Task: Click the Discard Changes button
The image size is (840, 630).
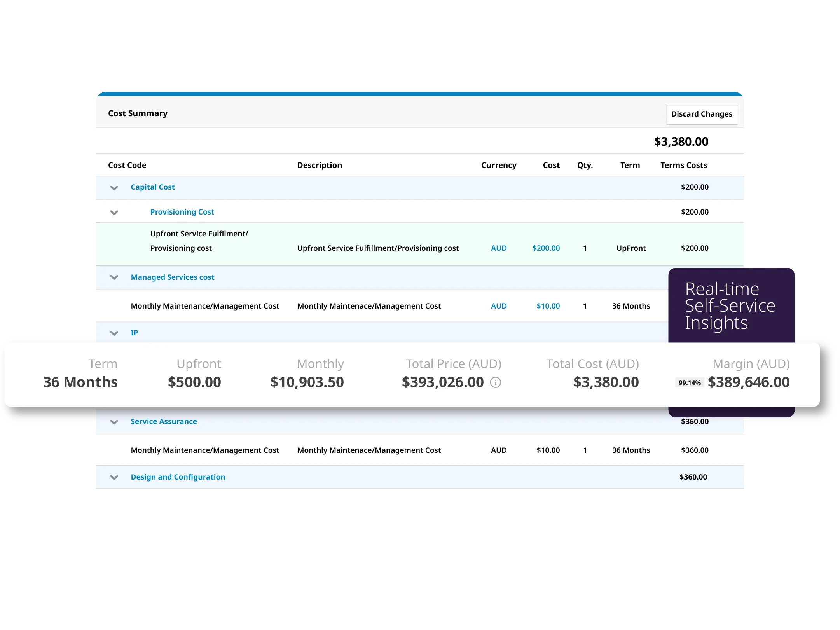Action: (701, 114)
